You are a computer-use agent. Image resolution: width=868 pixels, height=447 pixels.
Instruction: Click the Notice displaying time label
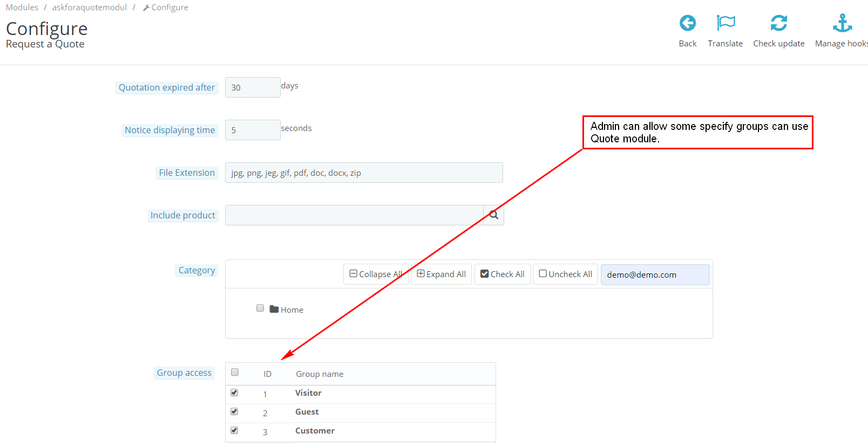coord(170,130)
